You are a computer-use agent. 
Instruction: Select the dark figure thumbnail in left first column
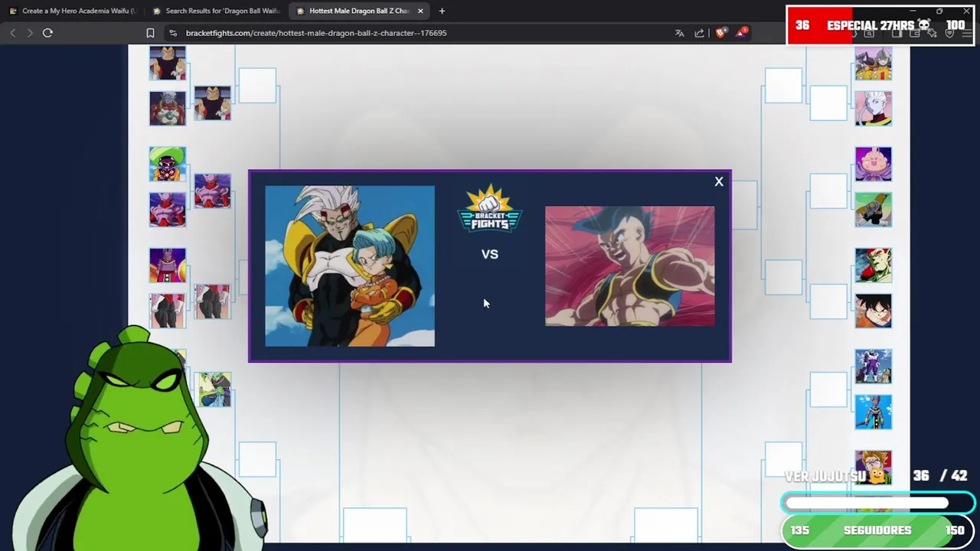tap(168, 310)
